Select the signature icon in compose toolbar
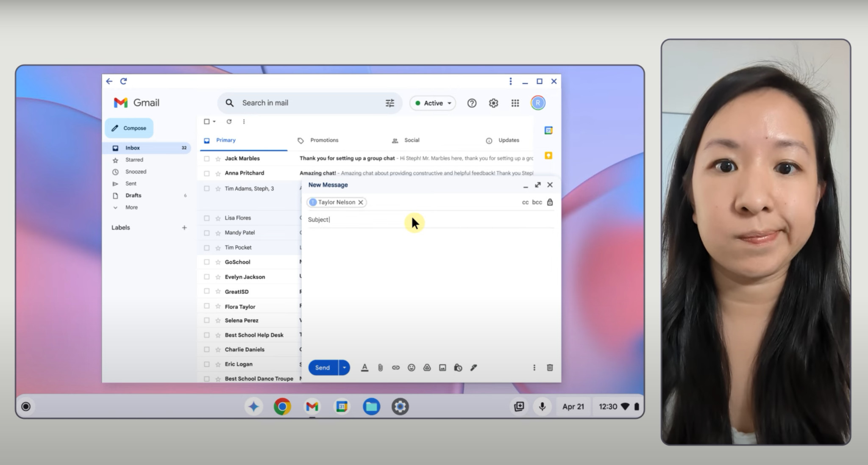 pos(473,368)
